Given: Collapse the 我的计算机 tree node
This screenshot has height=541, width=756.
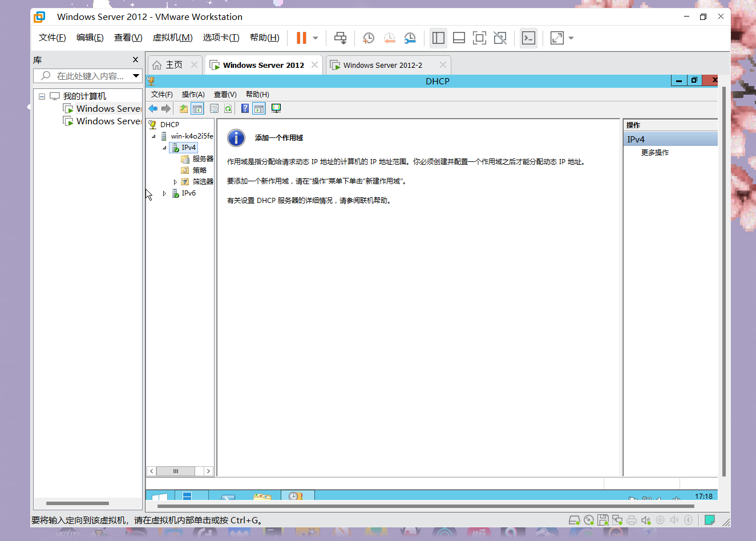Looking at the screenshot, I should point(42,96).
